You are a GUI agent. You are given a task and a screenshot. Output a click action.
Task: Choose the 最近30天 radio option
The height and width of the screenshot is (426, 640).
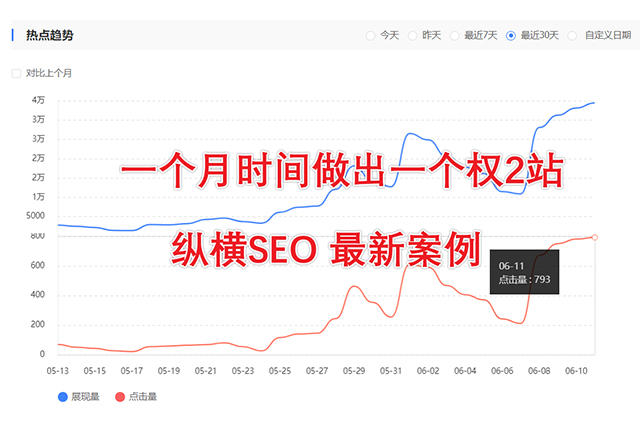coord(512,35)
